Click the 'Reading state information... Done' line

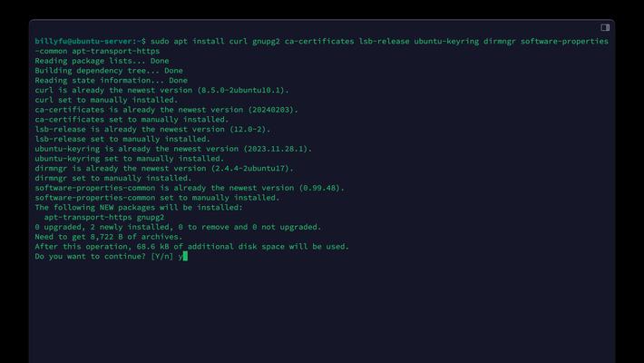112,81
